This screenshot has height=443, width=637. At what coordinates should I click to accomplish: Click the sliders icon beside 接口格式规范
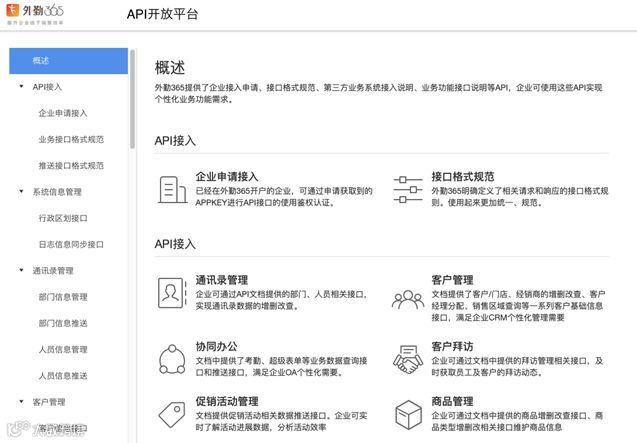(x=408, y=189)
